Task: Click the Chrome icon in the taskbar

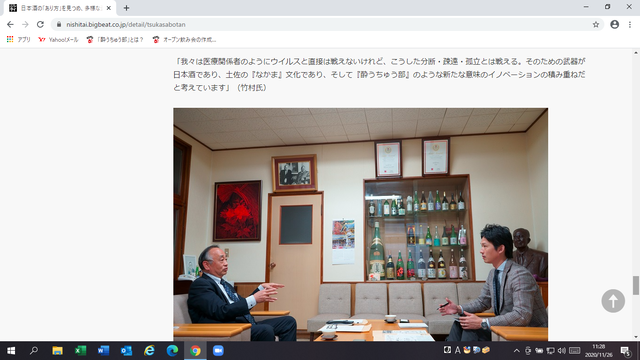Action: [x=195, y=351]
